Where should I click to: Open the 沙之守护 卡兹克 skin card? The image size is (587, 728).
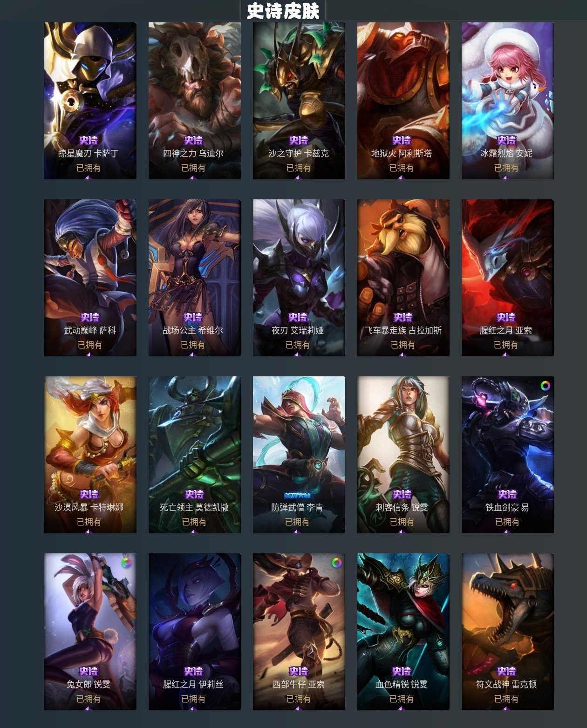pos(299,101)
